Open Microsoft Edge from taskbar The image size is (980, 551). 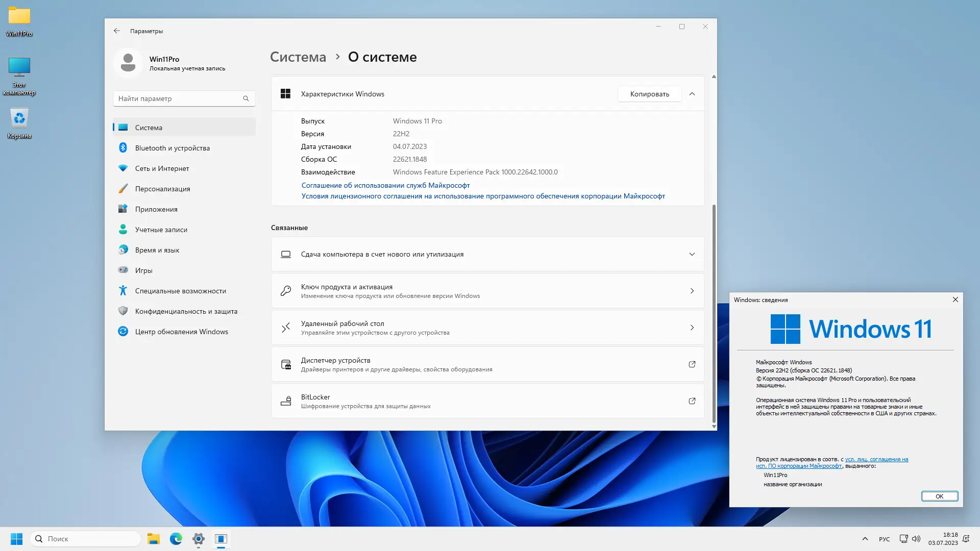click(x=176, y=539)
